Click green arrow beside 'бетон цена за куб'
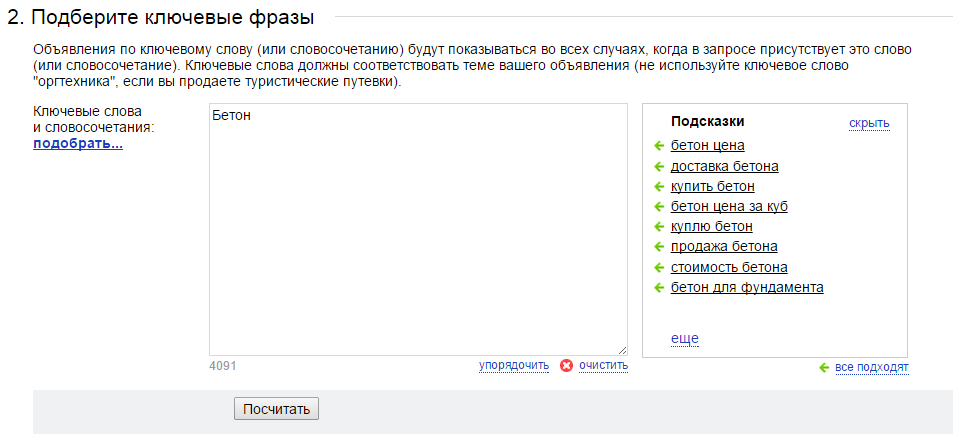Image resolution: width=953 pixels, height=441 pixels. point(659,207)
